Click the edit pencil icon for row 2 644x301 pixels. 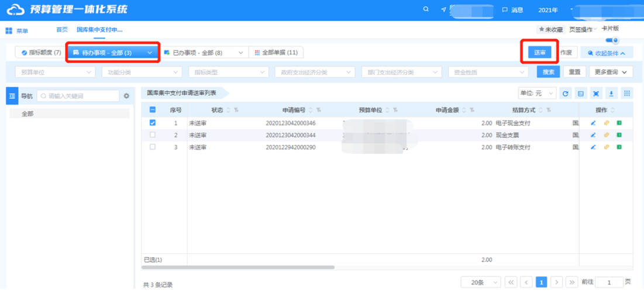593,134
